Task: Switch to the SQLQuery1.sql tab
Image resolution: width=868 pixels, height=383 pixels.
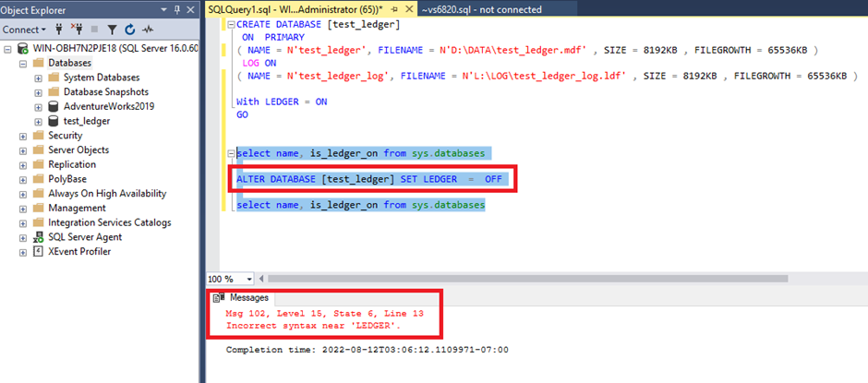Action: click(295, 9)
